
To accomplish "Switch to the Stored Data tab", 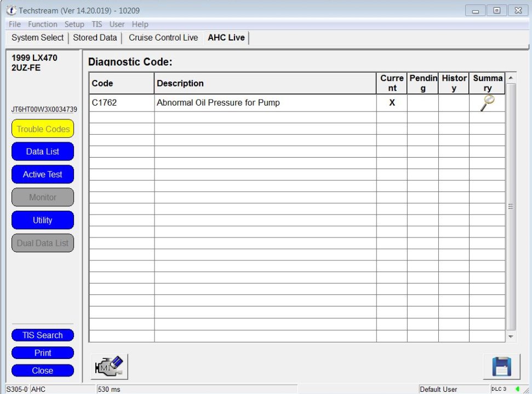I will pyautogui.click(x=95, y=38).
